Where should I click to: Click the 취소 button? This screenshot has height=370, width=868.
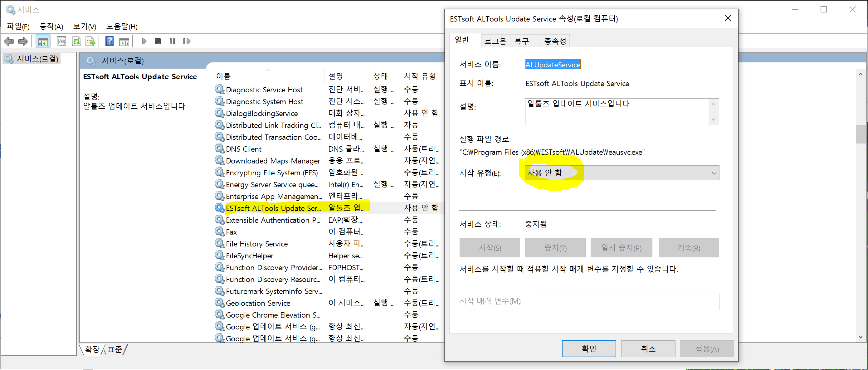click(x=648, y=348)
